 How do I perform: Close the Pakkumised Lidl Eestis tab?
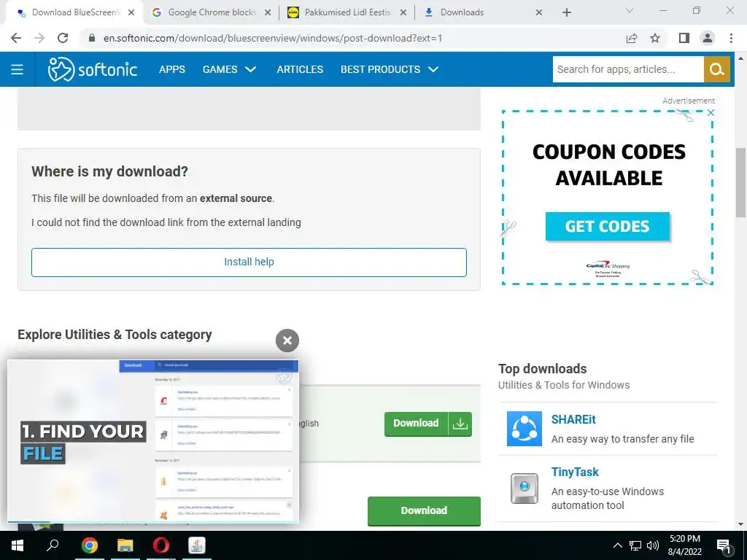coord(403,12)
